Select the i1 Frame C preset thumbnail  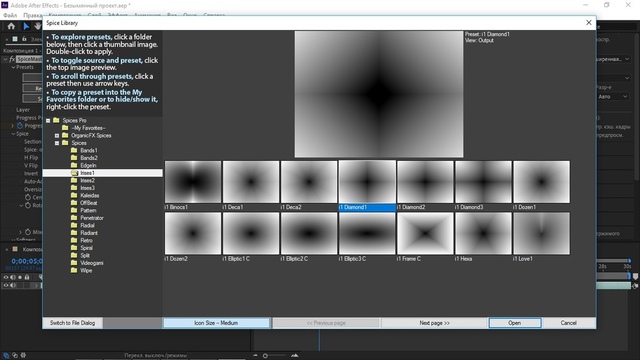pos(425,233)
